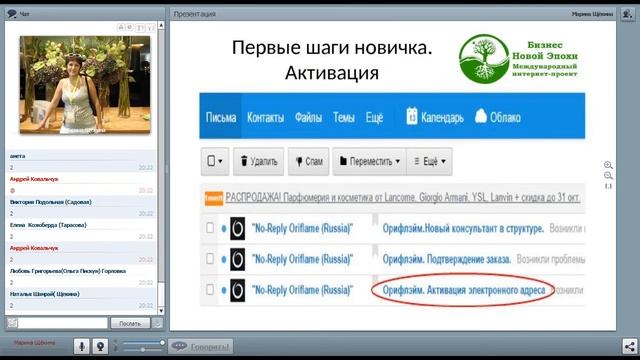Screen dimensions: 640x360
Task: Click Oriflame logo on Подтверждение заказа row
Action: click(238, 259)
